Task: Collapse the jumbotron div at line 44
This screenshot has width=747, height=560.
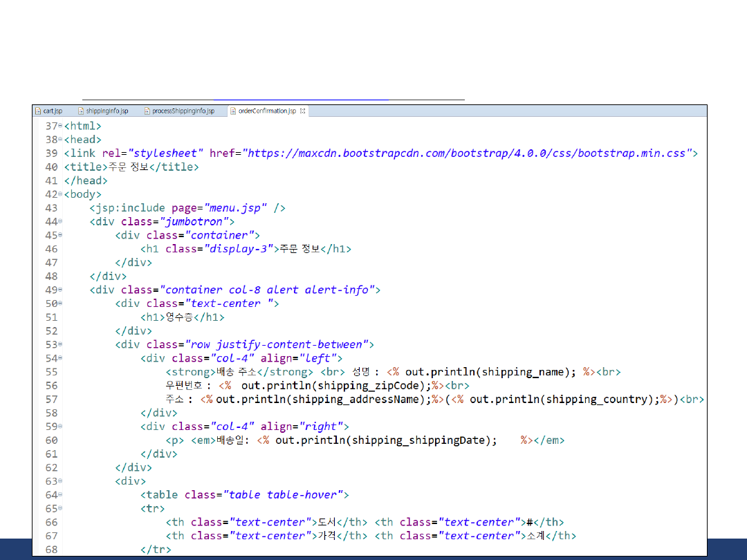Action: click(60, 221)
